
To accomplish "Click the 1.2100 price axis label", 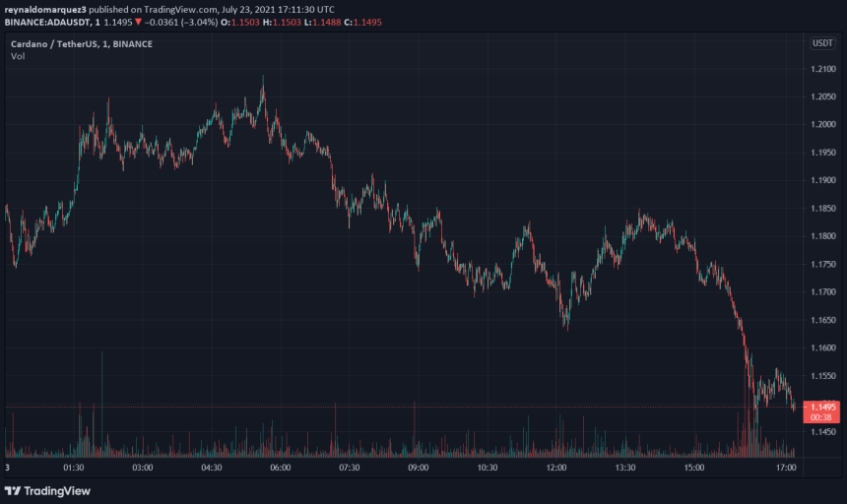I will click(x=823, y=69).
